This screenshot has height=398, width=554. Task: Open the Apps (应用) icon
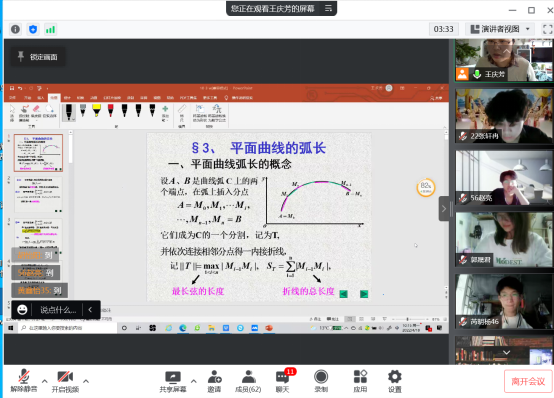(x=360, y=381)
